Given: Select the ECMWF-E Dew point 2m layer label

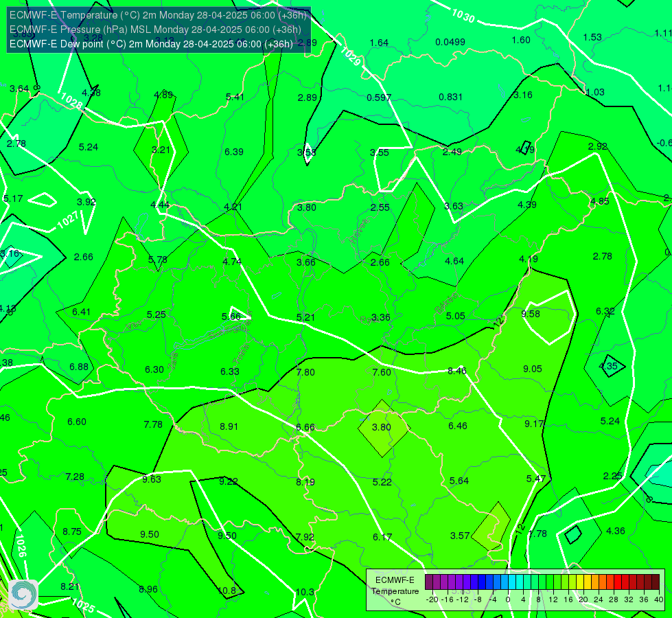Looking at the screenshot, I should 151,44.
